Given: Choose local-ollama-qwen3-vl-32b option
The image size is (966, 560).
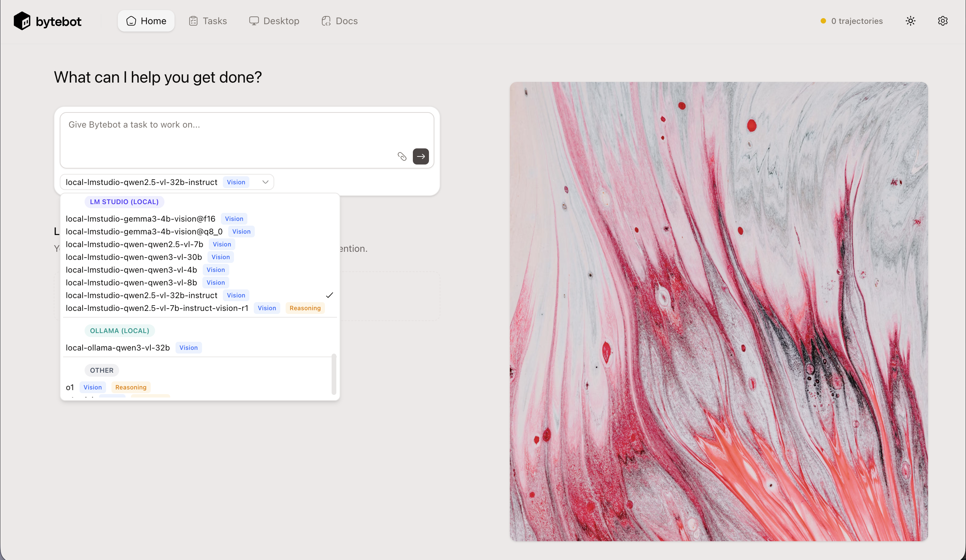Looking at the screenshot, I should pos(118,347).
